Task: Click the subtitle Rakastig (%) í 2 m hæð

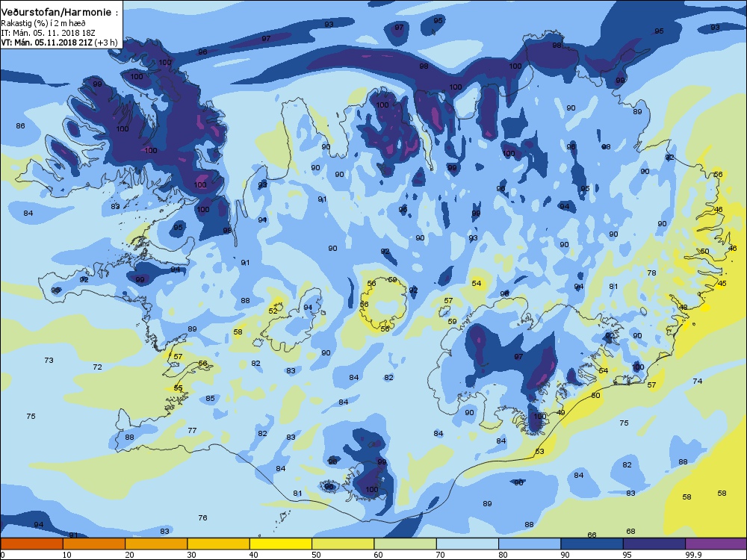Action: [x=43, y=23]
